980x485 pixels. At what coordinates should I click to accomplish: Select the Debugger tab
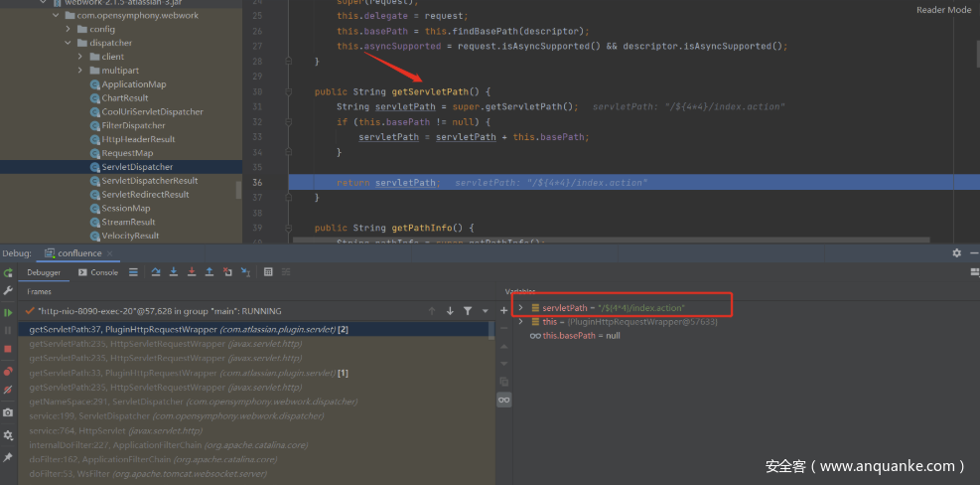point(44,272)
